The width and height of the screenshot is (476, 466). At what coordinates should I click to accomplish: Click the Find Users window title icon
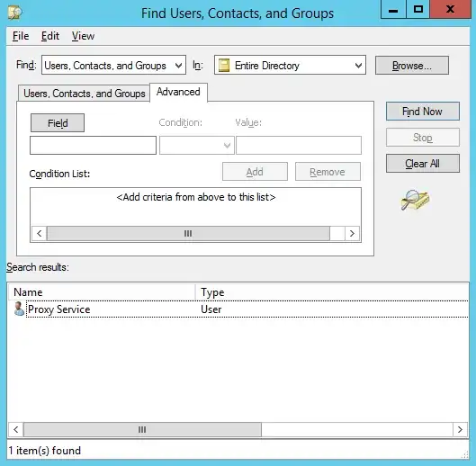(15, 13)
